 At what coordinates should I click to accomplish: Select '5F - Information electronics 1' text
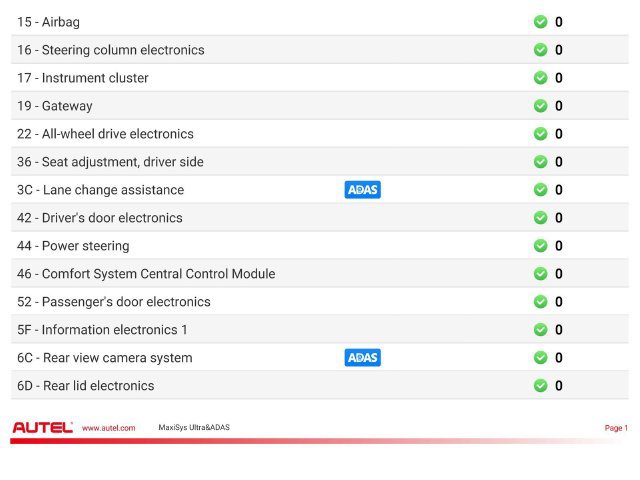pyautogui.click(x=102, y=329)
